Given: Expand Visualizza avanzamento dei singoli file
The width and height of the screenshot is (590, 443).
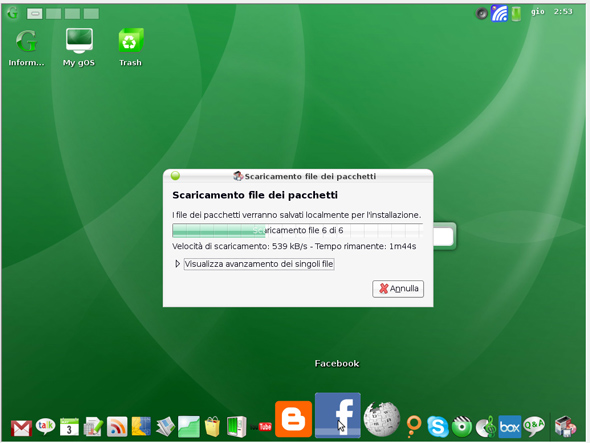Looking at the screenshot, I should [259, 264].
